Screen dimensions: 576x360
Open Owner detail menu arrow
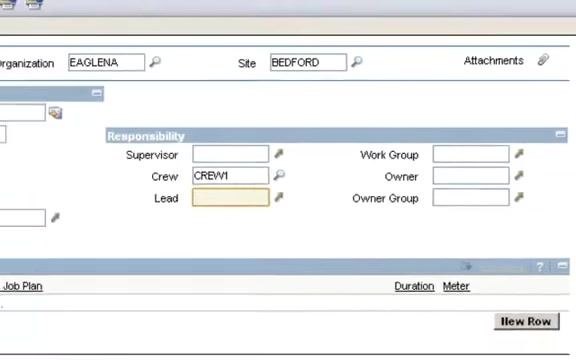pyautogui.click(x=519, y=175)
